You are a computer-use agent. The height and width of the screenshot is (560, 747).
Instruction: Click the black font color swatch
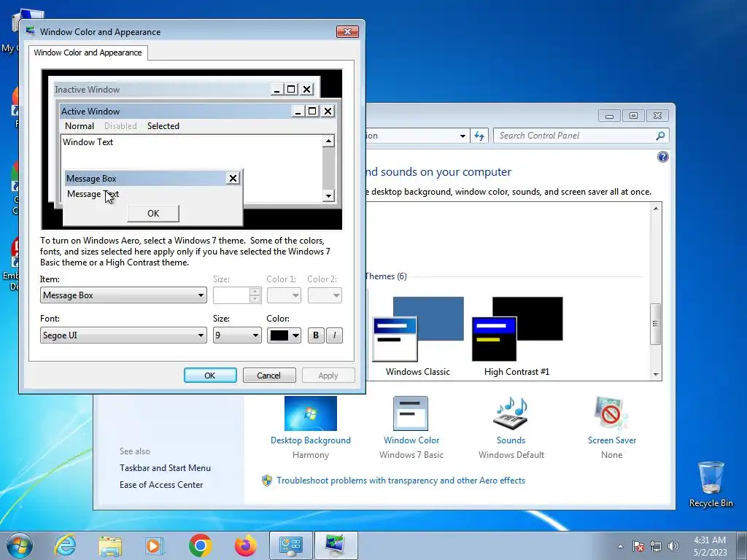(279, 335)
